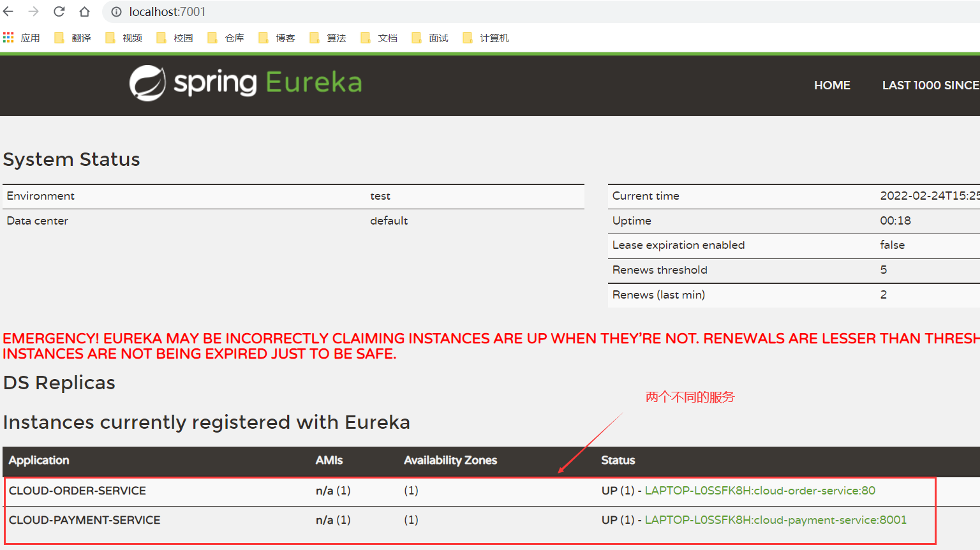980x550 pixels.
Task: Select n/a (1) in CLOUD-ORDER-SERVICE row
Action: coord(333,491)
